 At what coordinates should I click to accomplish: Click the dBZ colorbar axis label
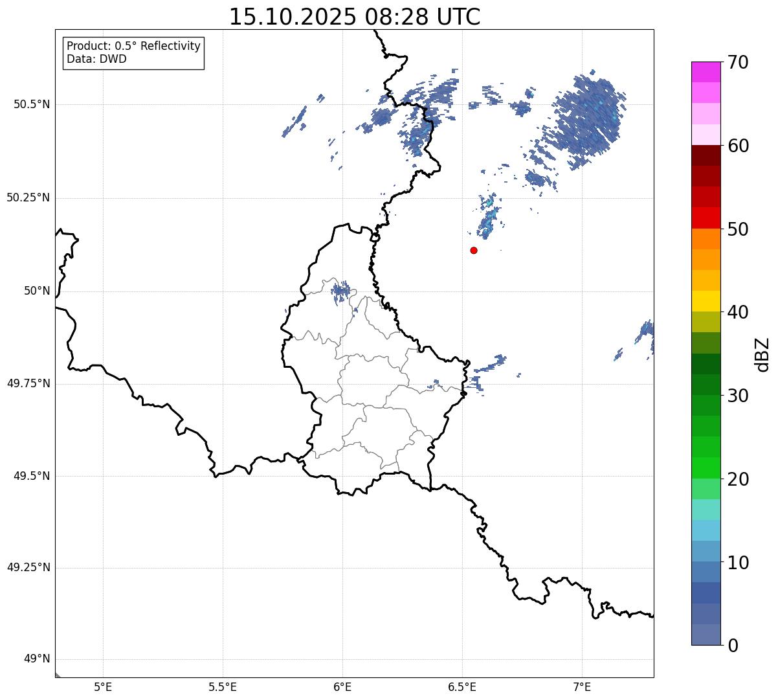pyautogui.click(x=762, y=354)
